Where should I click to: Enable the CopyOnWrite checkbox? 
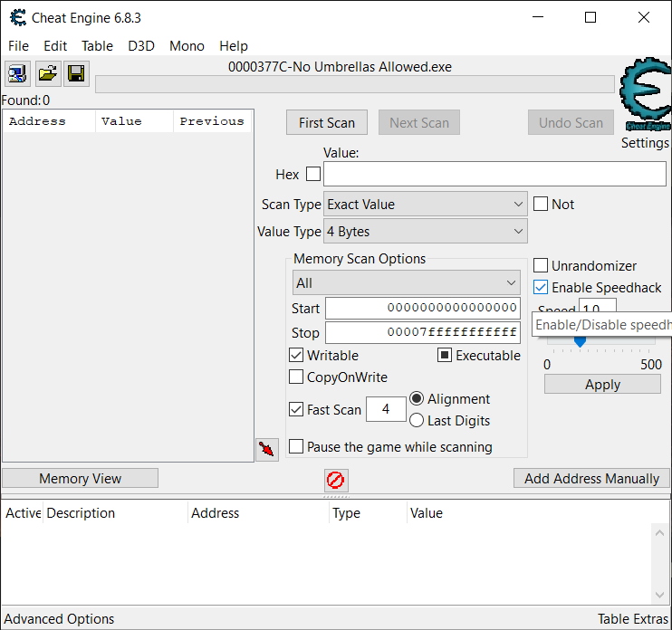(296, 377)
